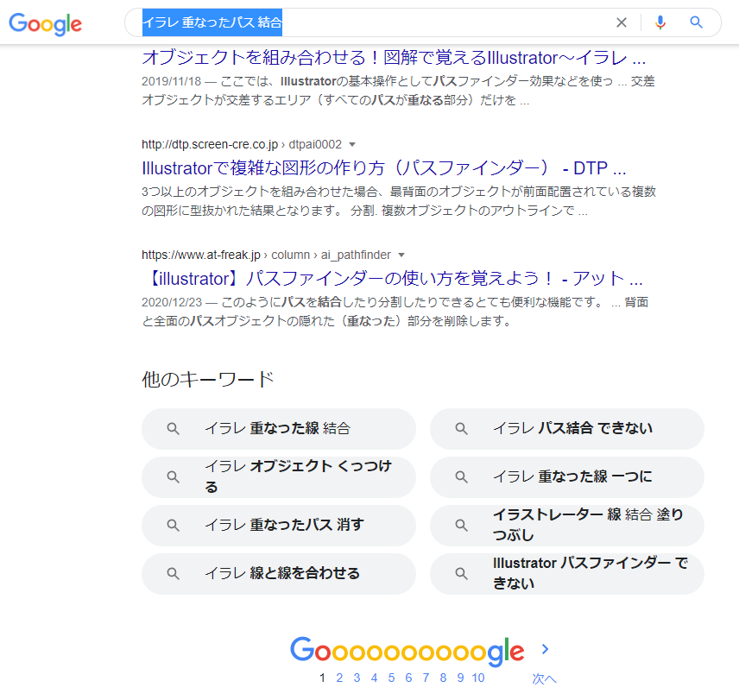Click the http://dtp.screen-cre.co.jp URL breadcrumb
Screen dimensions: 739x700
coord(242,144)
